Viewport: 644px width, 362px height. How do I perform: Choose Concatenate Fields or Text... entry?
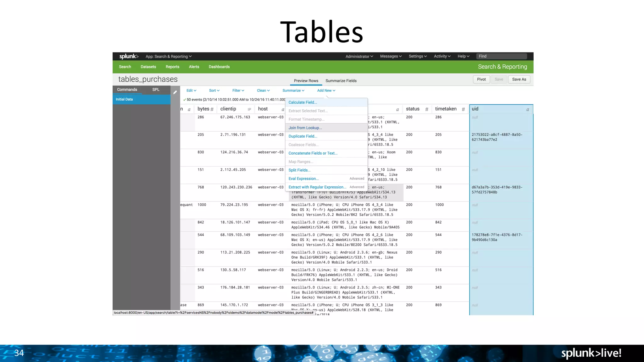coord(326,153)
